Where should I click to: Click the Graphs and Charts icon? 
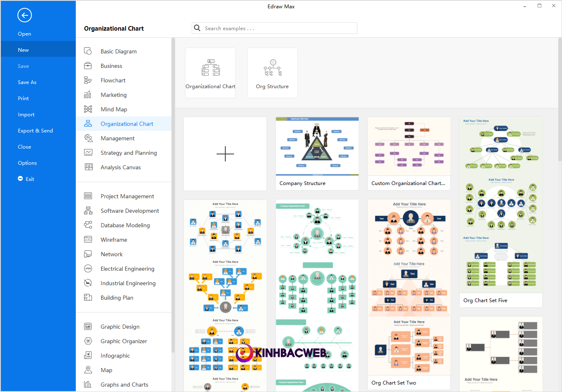[x=88, y=384]
